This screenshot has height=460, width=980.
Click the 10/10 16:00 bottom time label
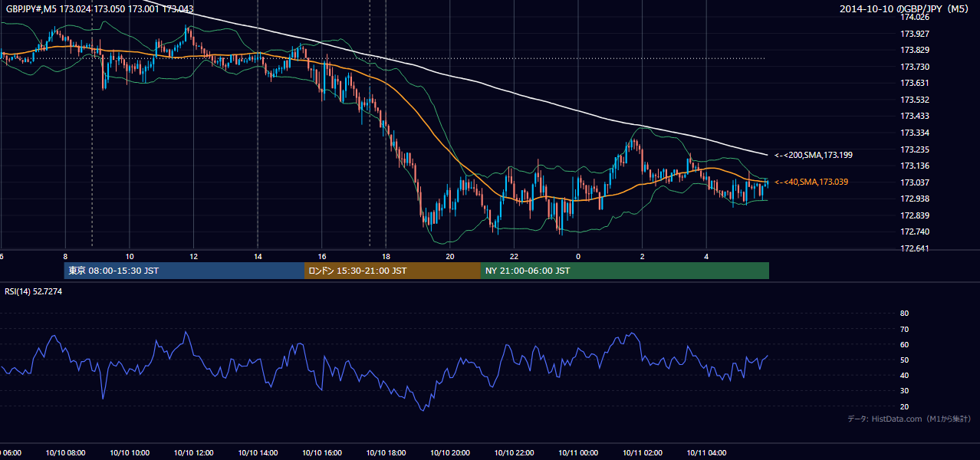tap(322, 453)
